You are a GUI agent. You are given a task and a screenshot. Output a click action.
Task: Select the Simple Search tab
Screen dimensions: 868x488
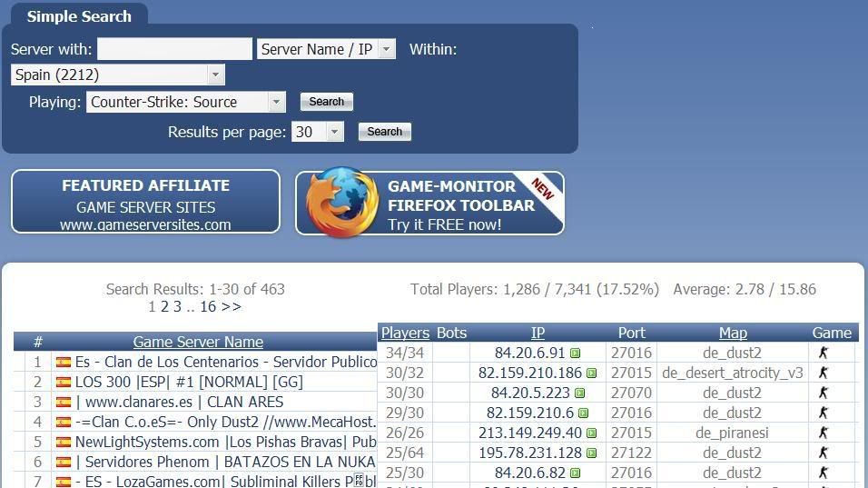79,16
